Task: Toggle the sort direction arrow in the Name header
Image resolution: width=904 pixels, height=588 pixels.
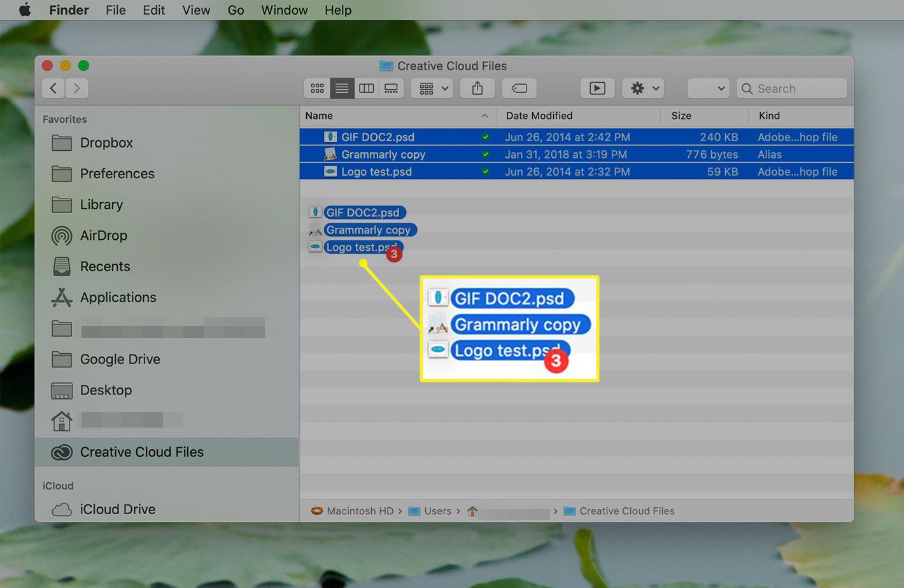Action: 484,116
